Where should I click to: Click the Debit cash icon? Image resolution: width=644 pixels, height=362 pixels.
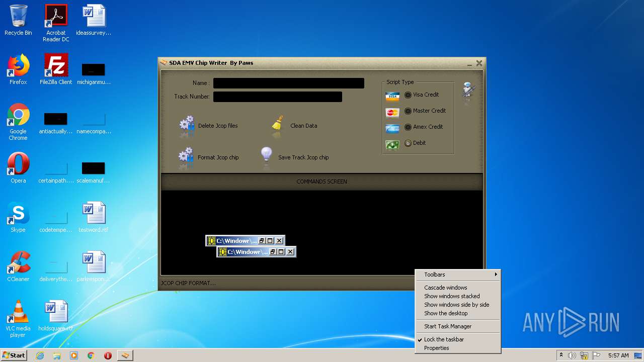tap(392, 145)
